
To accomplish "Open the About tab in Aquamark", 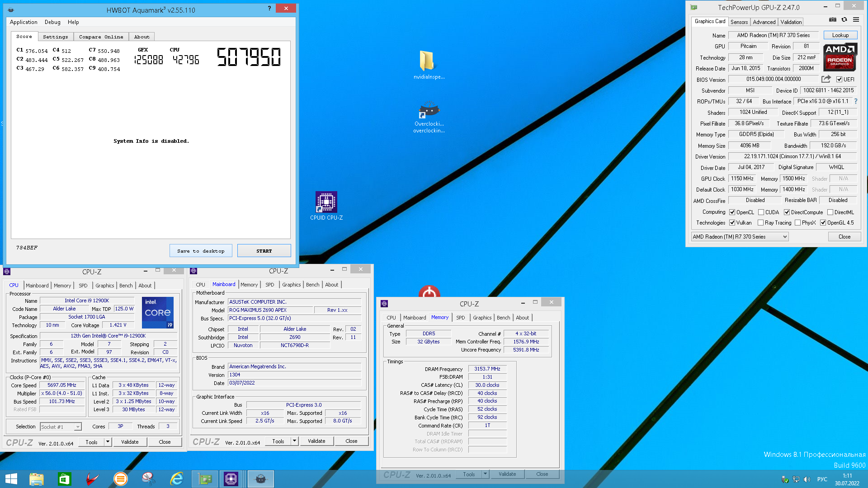I will point(142,37).
